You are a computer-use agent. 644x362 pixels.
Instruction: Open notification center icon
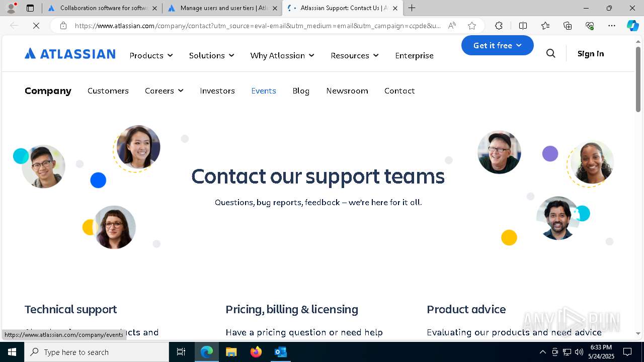tap(627, 352)
